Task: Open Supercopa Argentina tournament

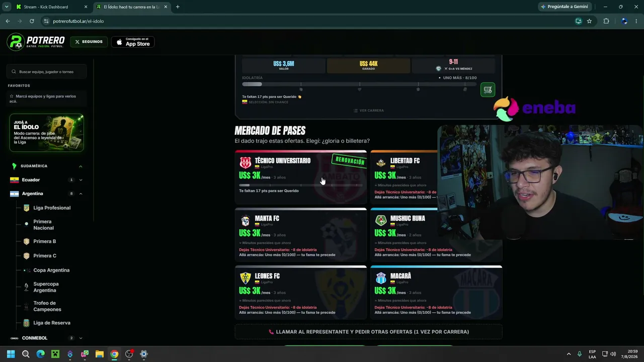Action: [46, 287]
